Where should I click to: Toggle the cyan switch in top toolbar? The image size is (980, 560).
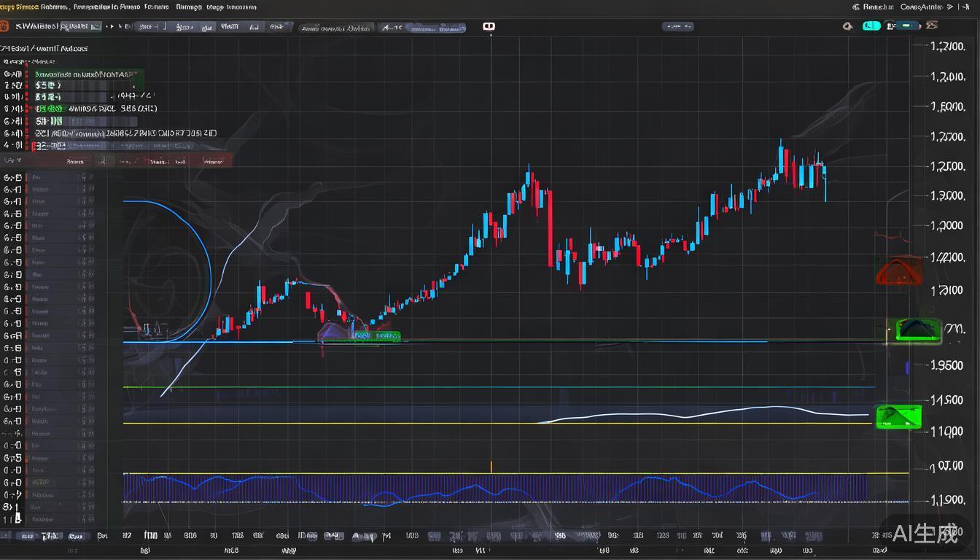[871, 26]
